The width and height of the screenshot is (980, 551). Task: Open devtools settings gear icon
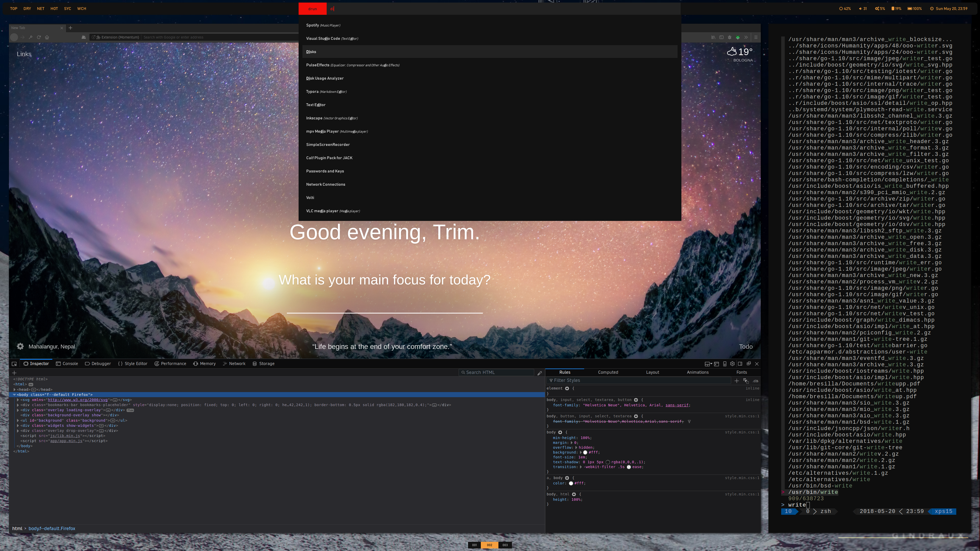point(732,364)
